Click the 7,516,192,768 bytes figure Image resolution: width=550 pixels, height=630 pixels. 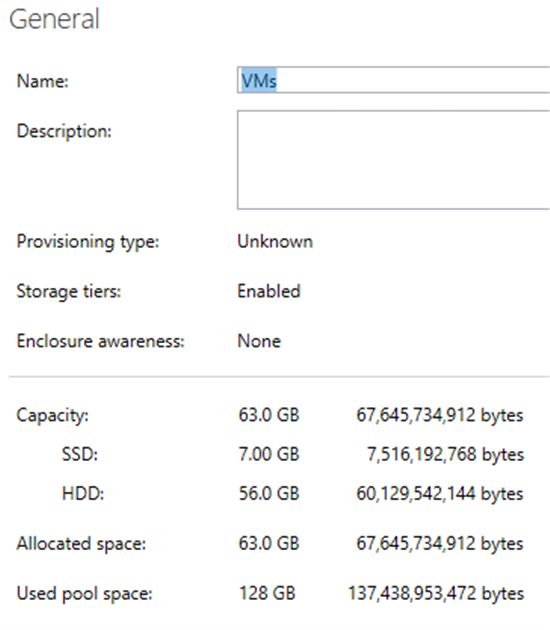click(x=446, y=454)
